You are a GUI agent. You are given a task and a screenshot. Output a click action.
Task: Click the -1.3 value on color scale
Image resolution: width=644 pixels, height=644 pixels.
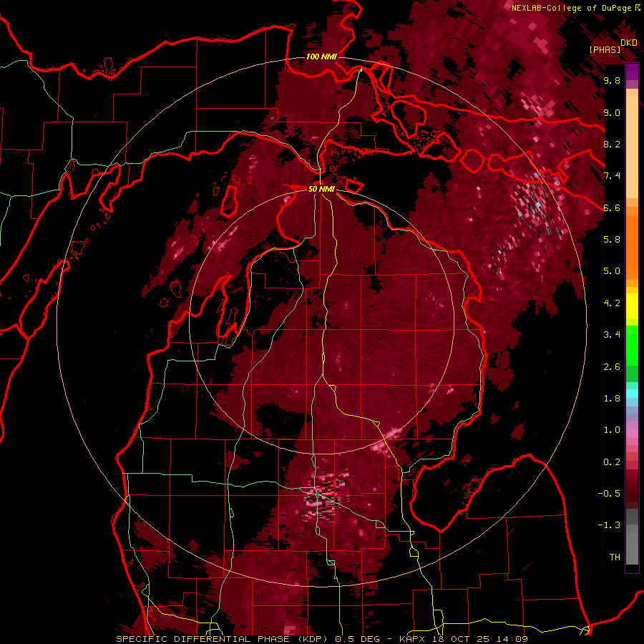(x=609, y=525)
